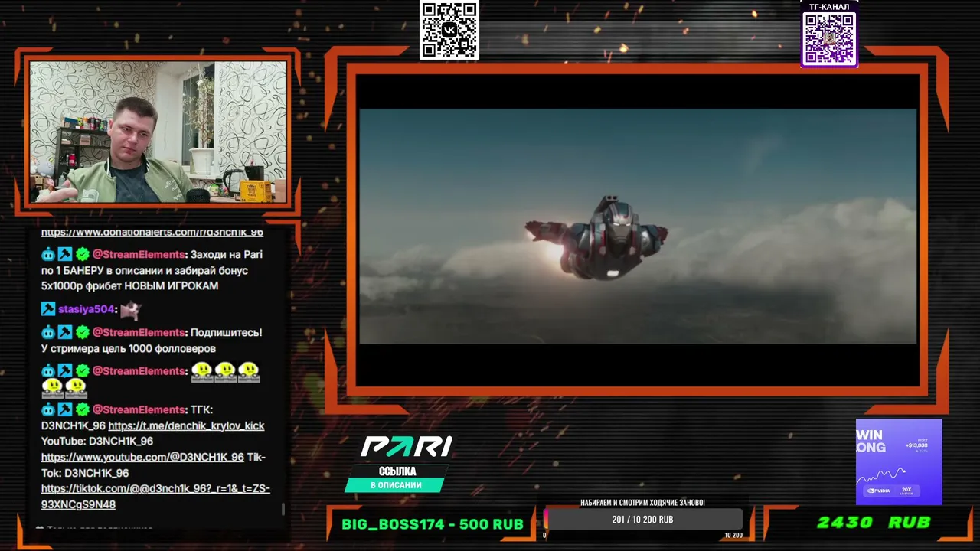Screen dimensions: 980x551
Task: Click the +$13,033 figure in the ad
Action: (x=916, y=445)
